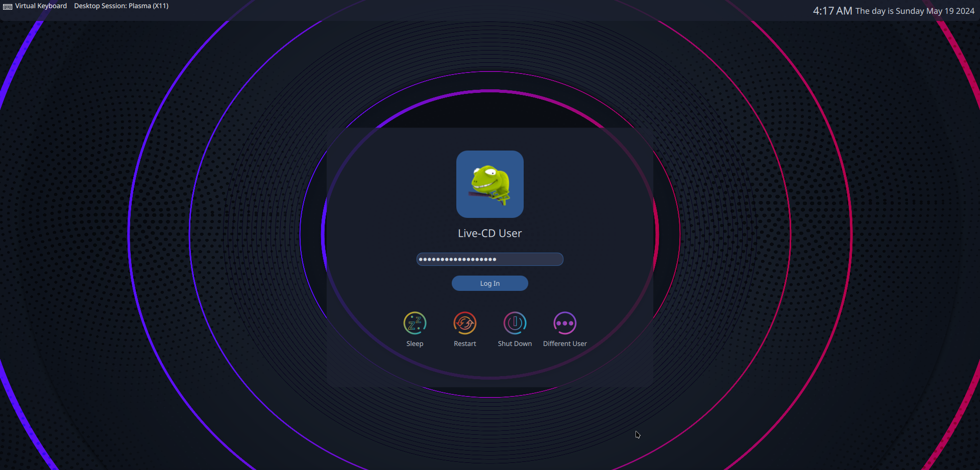Click the Log In button
Screen dimensions: 980x470
click(x=490, y=283)
